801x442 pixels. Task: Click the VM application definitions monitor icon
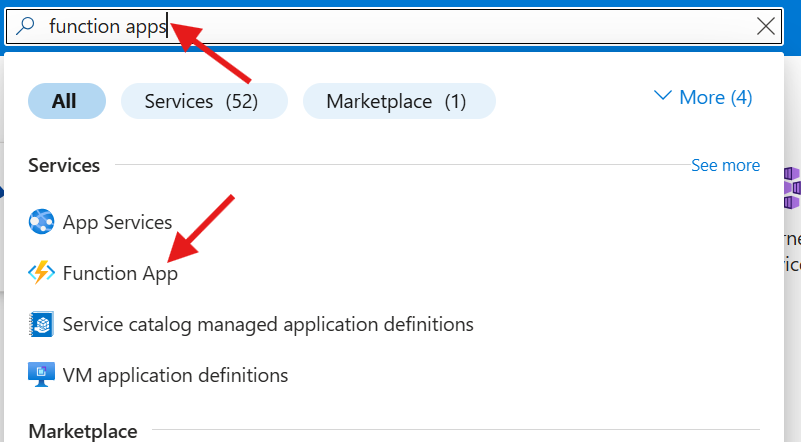42,375
